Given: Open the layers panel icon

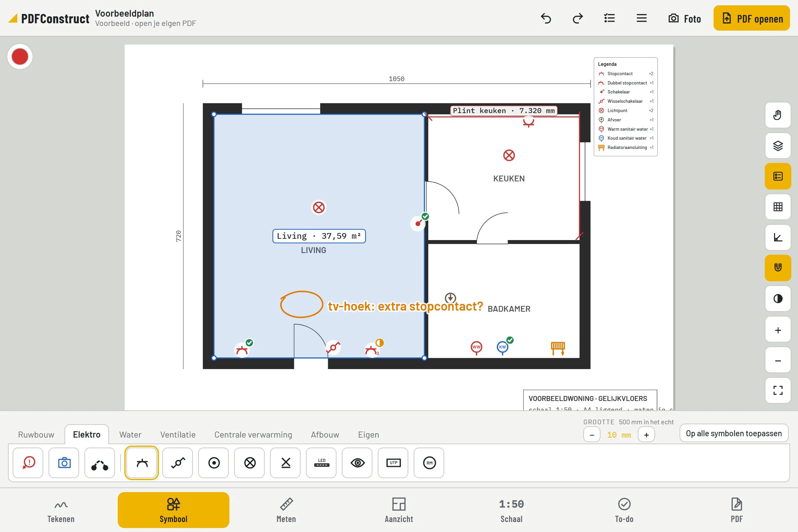Looking at the screenshot, I should [x=778, y=146].
